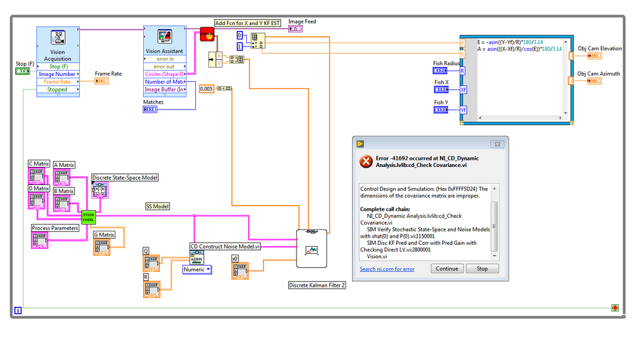Close the error dialog window
The image size is (644, 337).
[497, 144]
